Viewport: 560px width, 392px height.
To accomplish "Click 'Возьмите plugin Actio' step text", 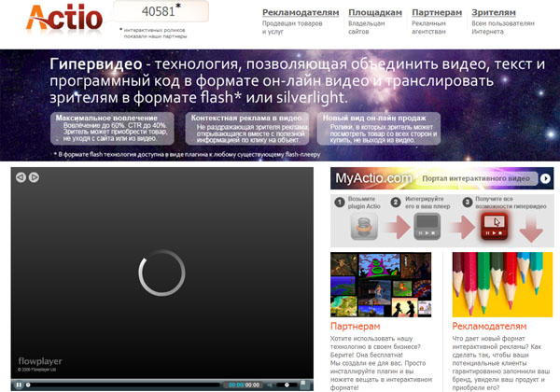I will [x=364, y=203].
